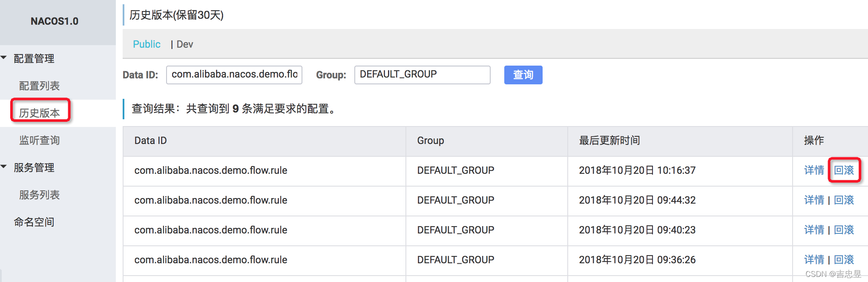Image resolution: width=868 pixels, height=282 pixels.
Task: Open 详情 for the 09:36:26 version
Action: point(814,260)
